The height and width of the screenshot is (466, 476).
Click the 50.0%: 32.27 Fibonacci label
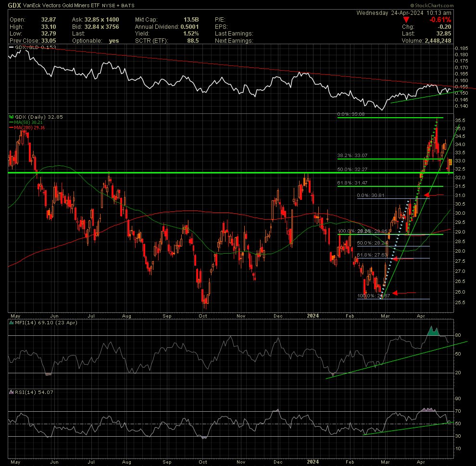tap(352, 169)
